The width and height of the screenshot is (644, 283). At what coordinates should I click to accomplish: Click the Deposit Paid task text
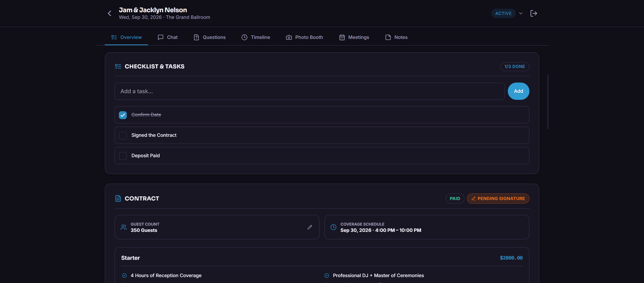(145, 156)
